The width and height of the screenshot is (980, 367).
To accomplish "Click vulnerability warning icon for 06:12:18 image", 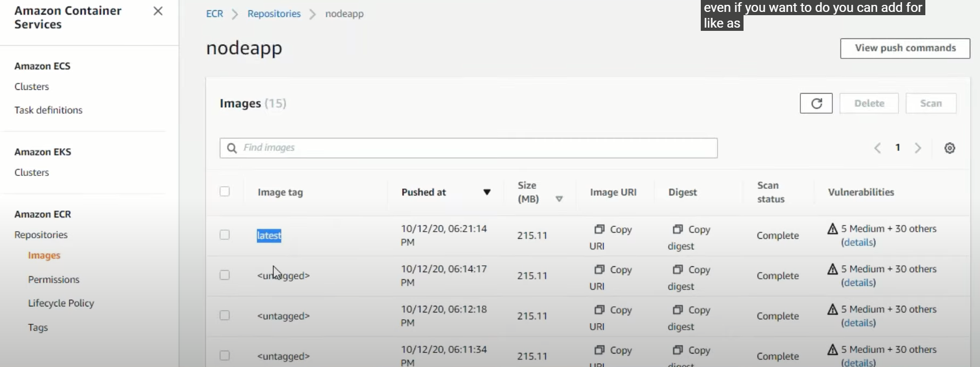I will click(833, 310).
